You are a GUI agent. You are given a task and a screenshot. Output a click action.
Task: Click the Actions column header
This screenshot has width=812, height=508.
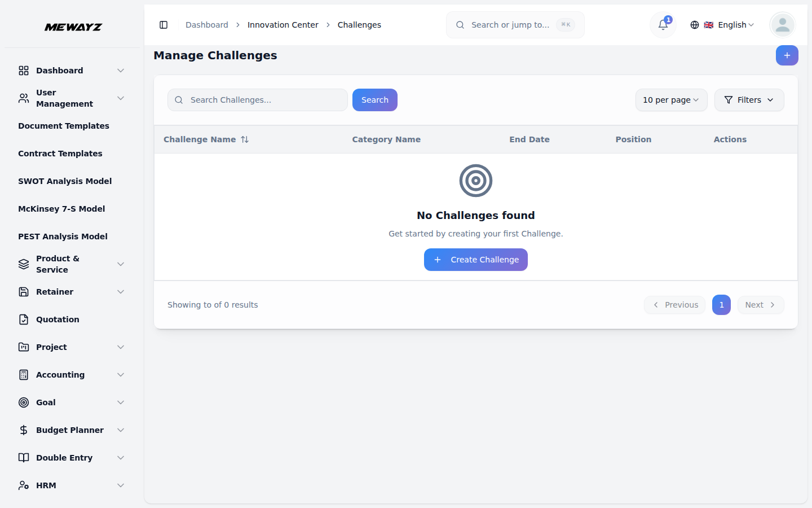730,139
